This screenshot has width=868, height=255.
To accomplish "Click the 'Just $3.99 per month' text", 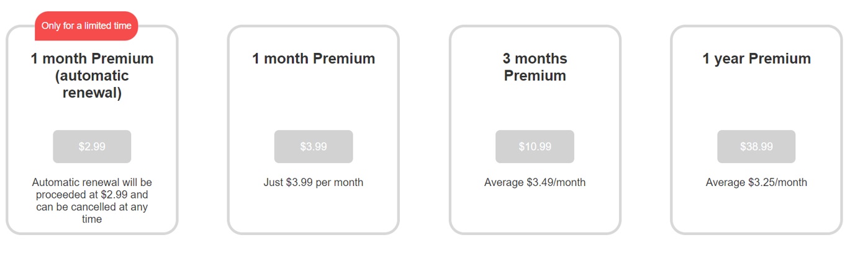I will click(x=314, y=182).
